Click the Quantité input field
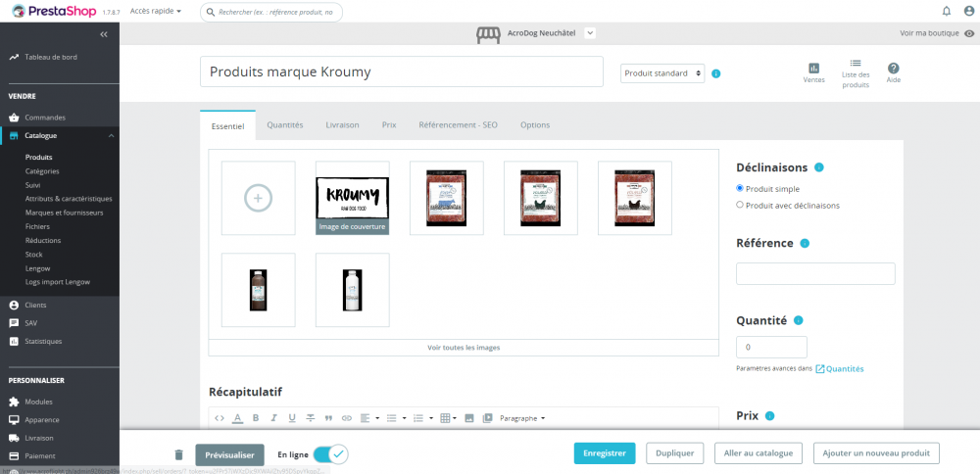Image resolution: width=980 pixels, height=474 pixels. [x=772, y=348]
